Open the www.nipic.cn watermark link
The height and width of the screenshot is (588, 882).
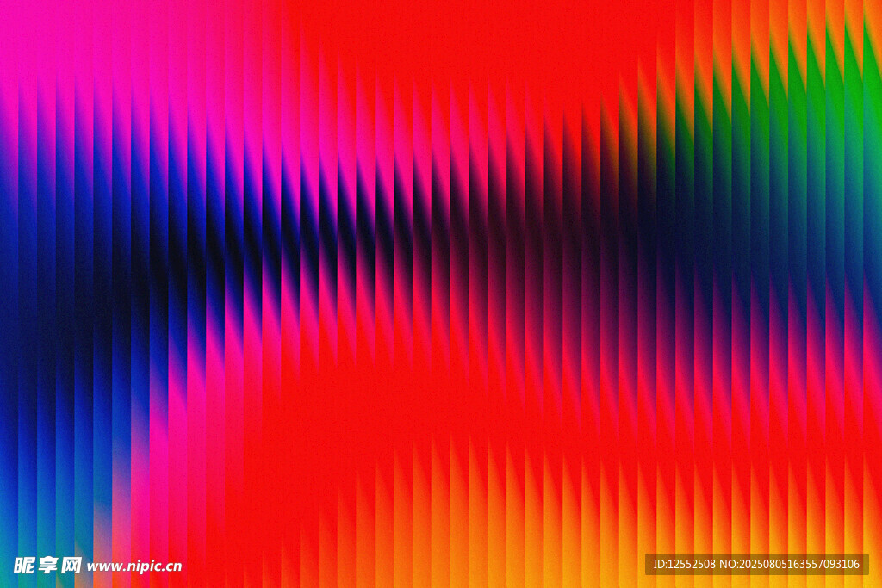pos(134,566)
